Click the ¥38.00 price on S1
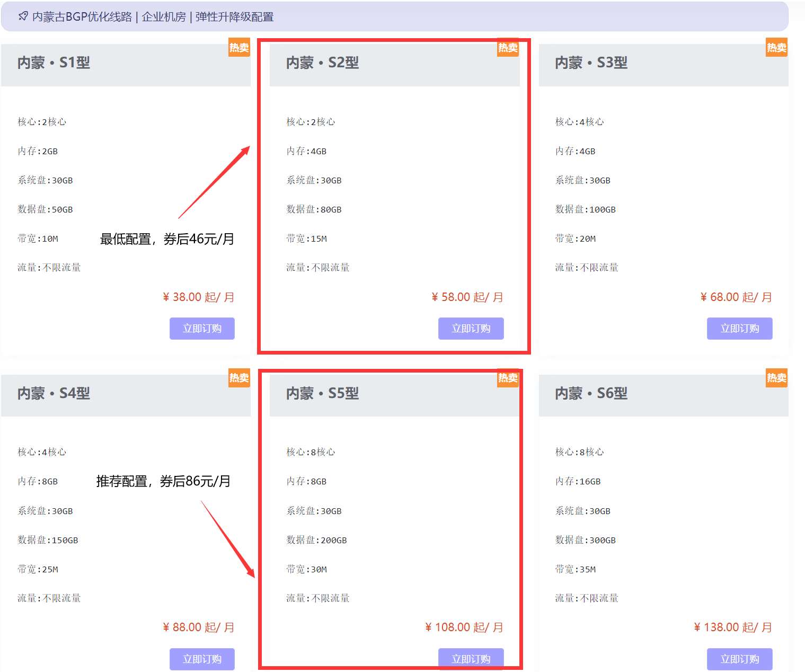 197,297
